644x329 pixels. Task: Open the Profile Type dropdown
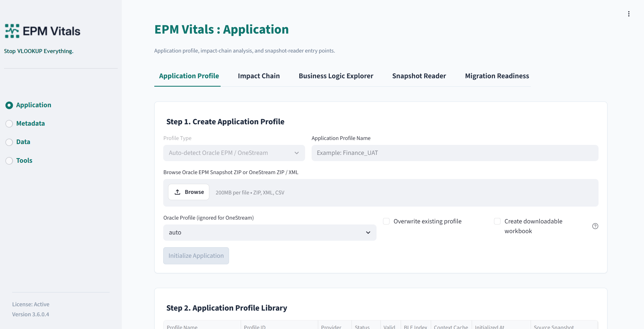pos(234,153)
